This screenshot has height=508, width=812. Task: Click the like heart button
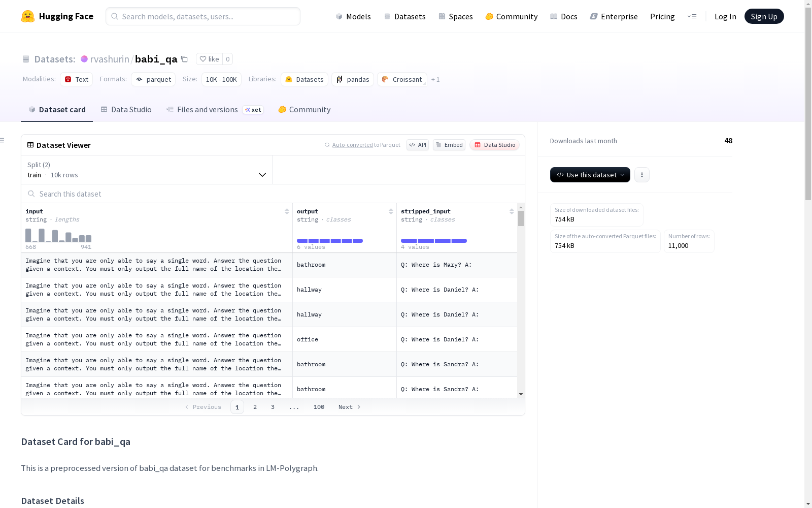pyautogui.click(x=209, y=59)
